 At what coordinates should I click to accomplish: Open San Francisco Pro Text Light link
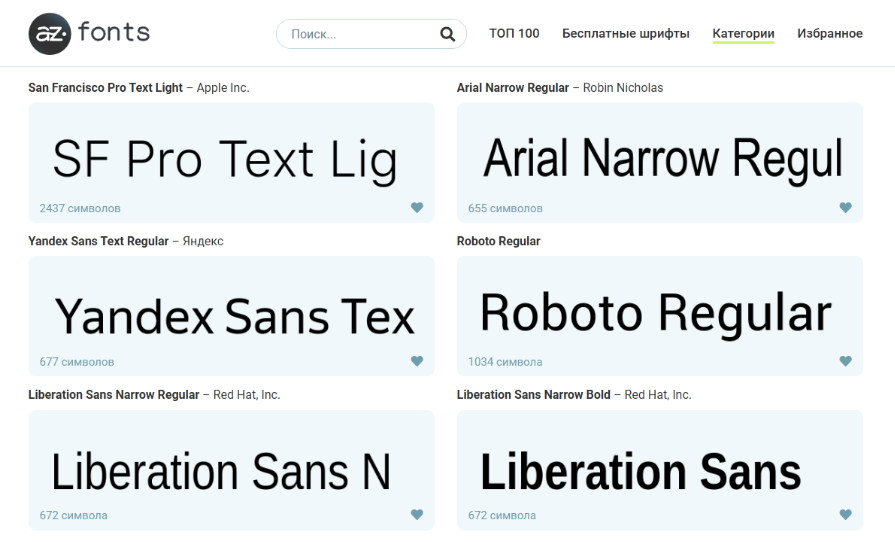click(106, 88)
